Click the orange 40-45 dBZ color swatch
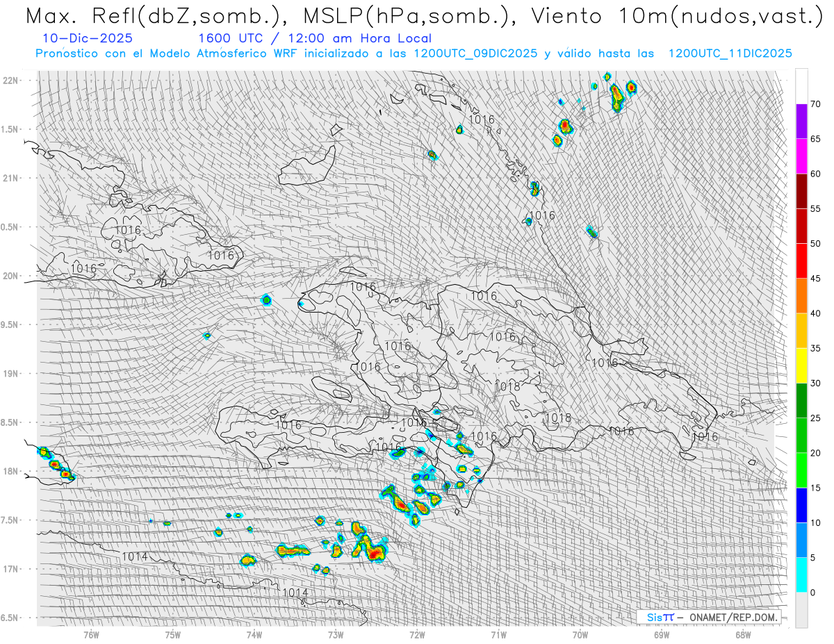 (x=801, y=296)
